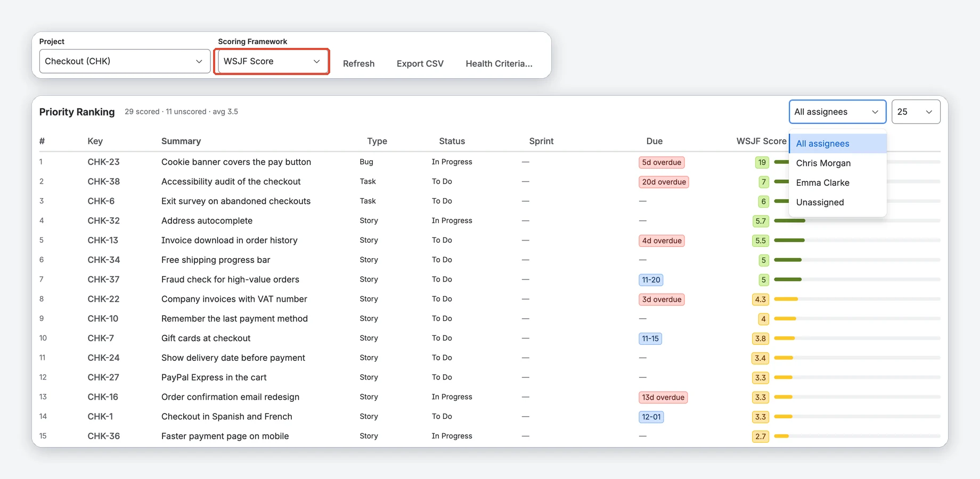This screenshot has width=980, height=479.
Task: Open issue key CHK-38
Action: pyautogui.click(x=103, y=181)
